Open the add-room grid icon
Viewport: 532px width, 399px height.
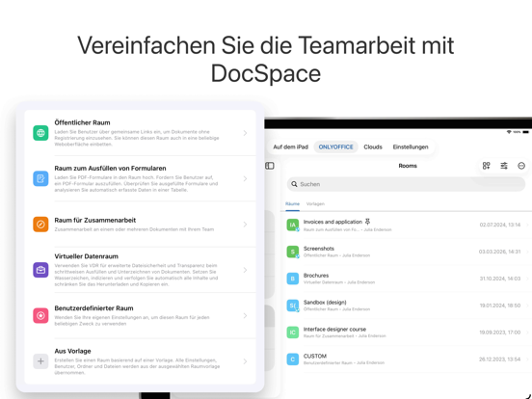[486, 166]
